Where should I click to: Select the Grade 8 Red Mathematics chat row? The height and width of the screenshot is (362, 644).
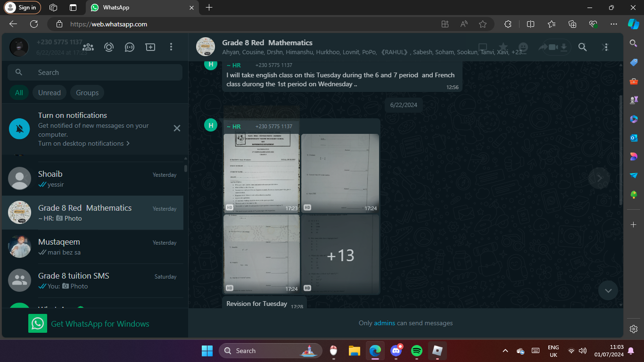pyautogui.click(x=93, y=213)
